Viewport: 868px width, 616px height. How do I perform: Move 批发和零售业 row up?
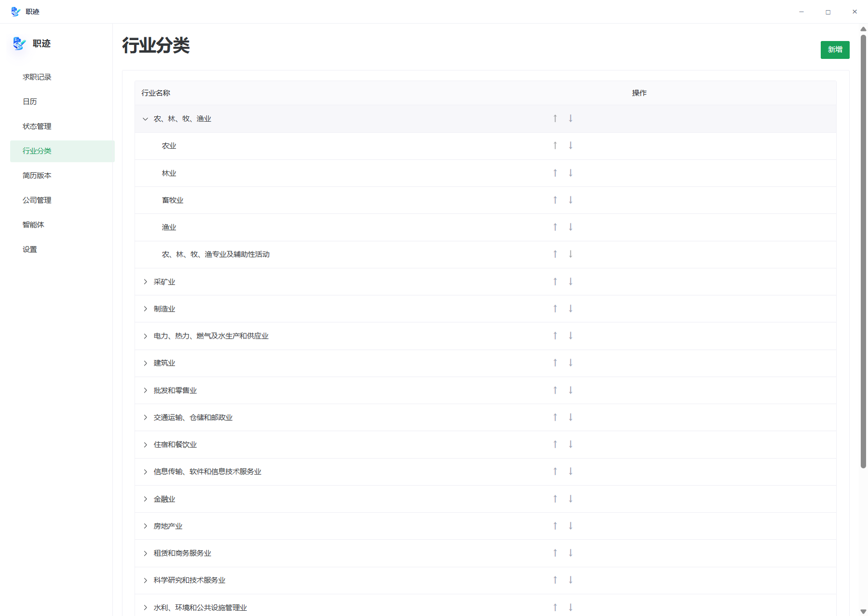click(x=555, y=390)
